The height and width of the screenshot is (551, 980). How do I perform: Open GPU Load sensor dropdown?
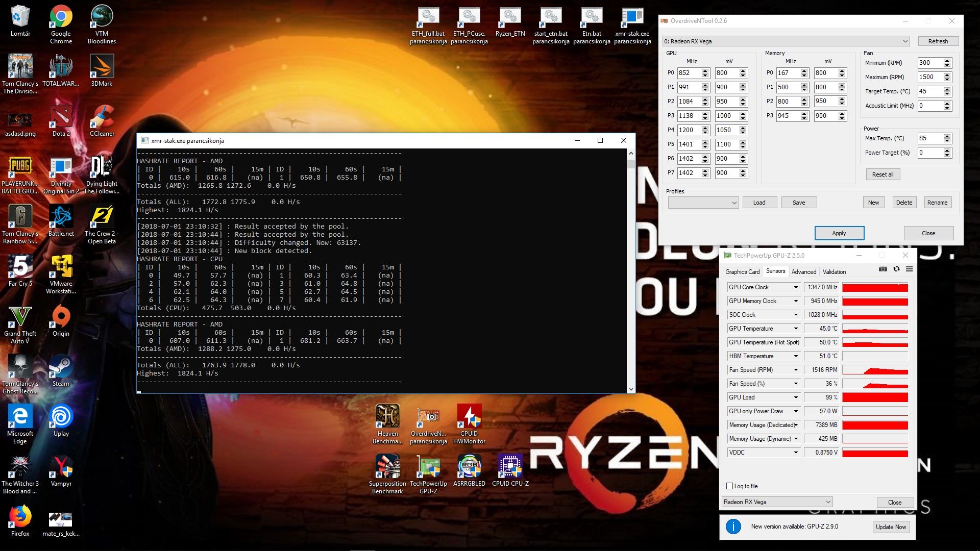796,397
